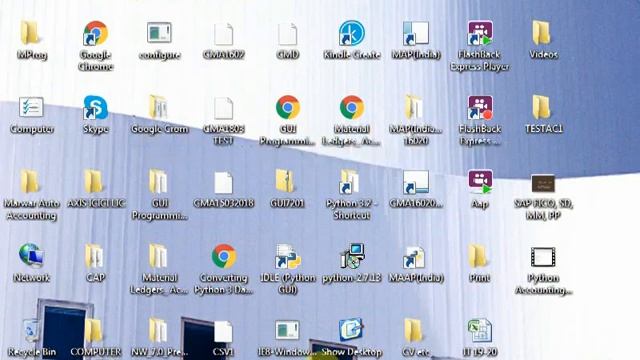This screenshot has height=360, width=640.
Task: Launch the Skype shortcut
Action: pyautogui.click(x=96, y=107)
